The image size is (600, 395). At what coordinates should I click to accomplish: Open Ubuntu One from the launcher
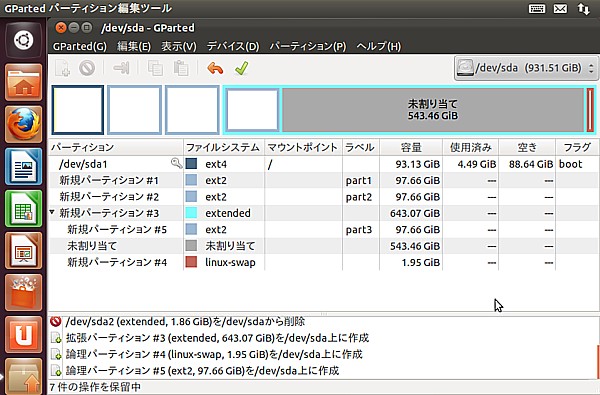(x=24, y=335)
